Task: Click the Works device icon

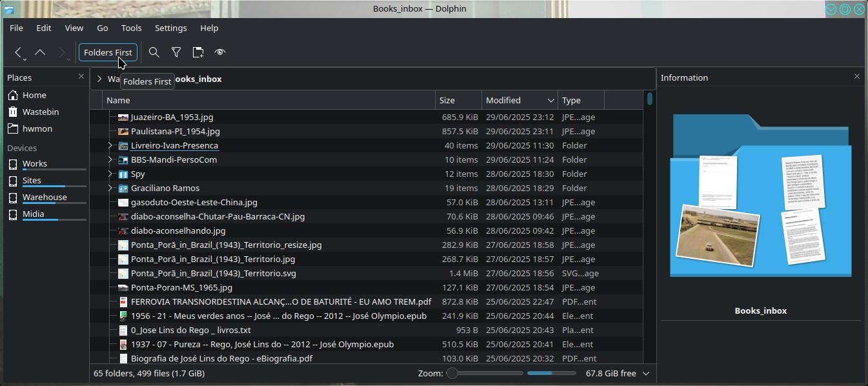Action: click(13, 164)
